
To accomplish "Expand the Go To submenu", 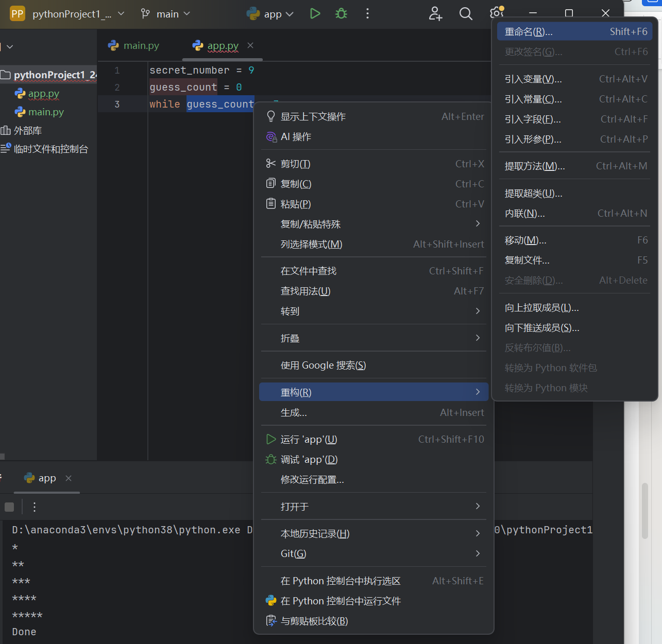I will 375,311.
